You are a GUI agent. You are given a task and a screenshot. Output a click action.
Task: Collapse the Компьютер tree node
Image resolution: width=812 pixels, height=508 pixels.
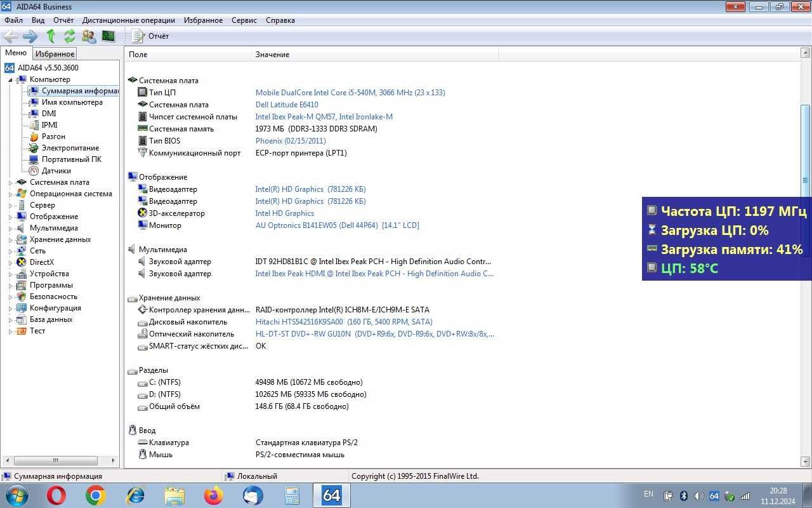pos(10,80)
